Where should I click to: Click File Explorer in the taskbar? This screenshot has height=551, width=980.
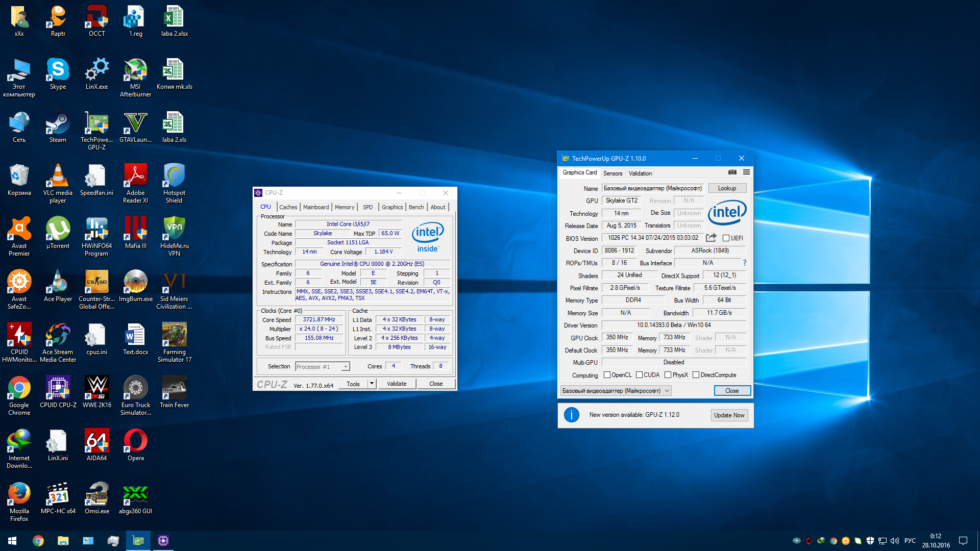pyautogui.click(x=63, y=541)
